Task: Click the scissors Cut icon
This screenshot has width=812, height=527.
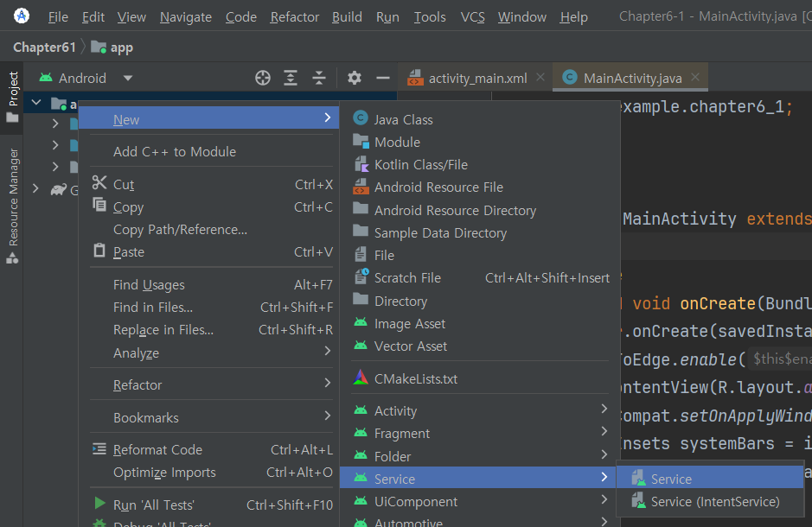Action: 99,183
